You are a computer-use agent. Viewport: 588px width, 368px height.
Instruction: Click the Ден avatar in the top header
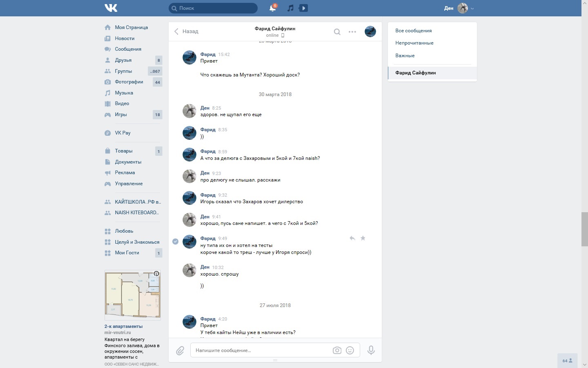(463, 8)
